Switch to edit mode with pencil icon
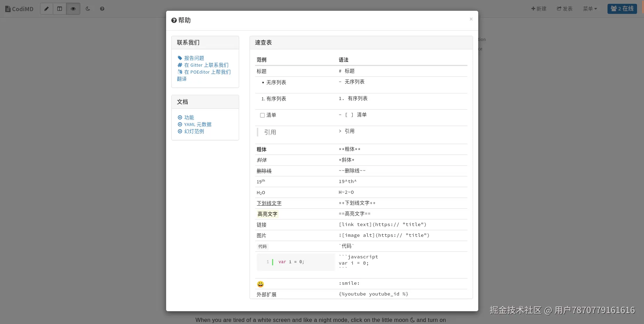 [x=47, y=9]
